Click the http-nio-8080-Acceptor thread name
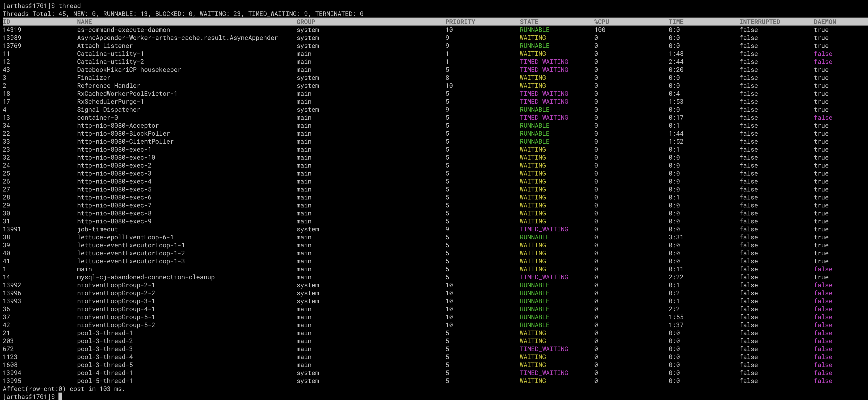Image resolution: width=868 pixels, height=400 pixels. click(x=117, y=126)
